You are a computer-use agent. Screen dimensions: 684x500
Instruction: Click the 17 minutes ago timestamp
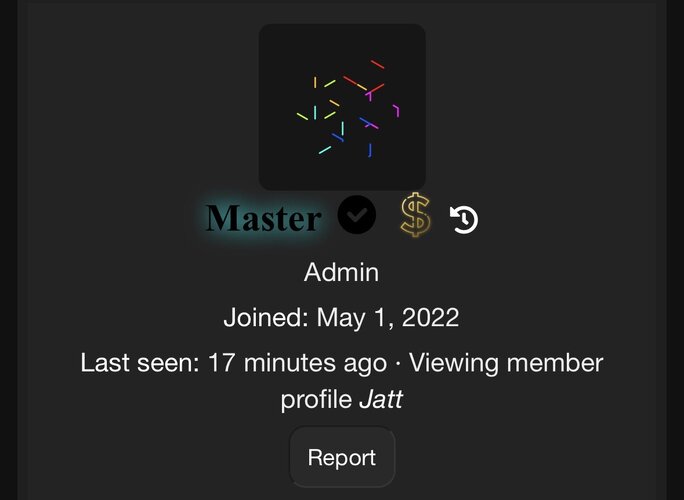coord(298,363)
